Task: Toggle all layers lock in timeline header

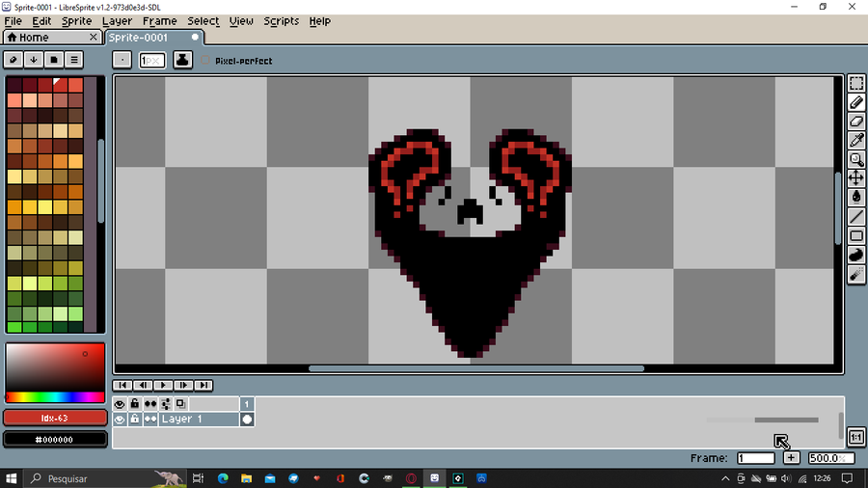Action: point(134,404)
